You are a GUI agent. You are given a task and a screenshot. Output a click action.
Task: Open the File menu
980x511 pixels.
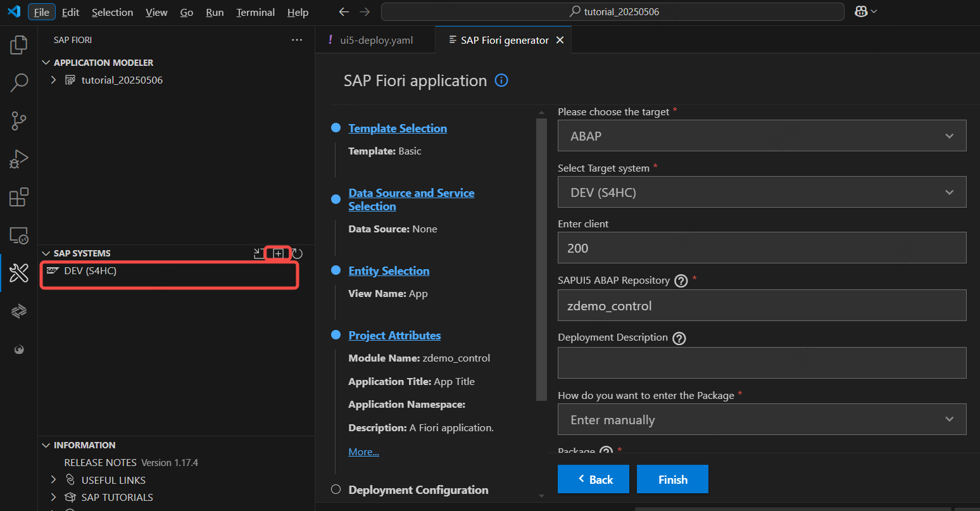click(42, 12)
